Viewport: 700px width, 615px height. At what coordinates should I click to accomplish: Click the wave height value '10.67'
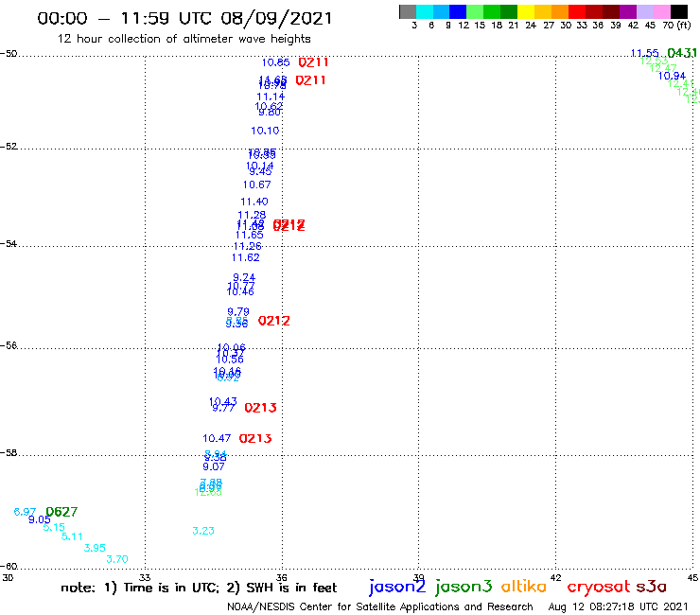[256, 184]
